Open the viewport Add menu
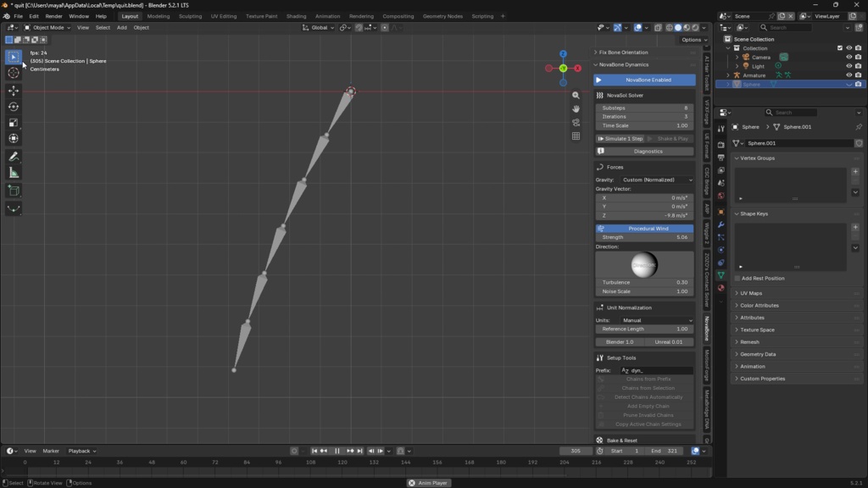This screenshot has width=868, height=488. (121, 28)
